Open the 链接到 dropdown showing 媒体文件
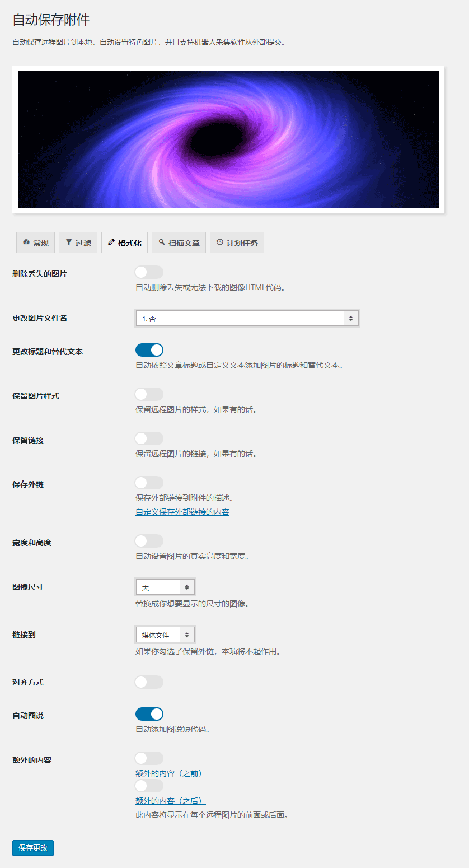This screenshot has height=868, width=469. pyautogui.click(x=165, y=634)
